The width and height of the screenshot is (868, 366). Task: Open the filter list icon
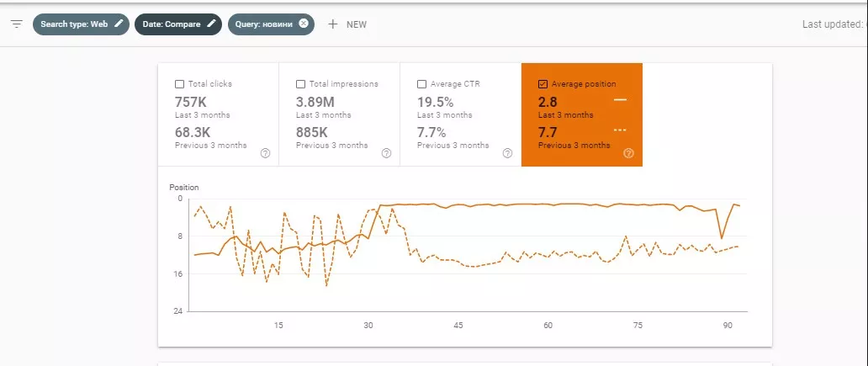click(x=17, y=24)
